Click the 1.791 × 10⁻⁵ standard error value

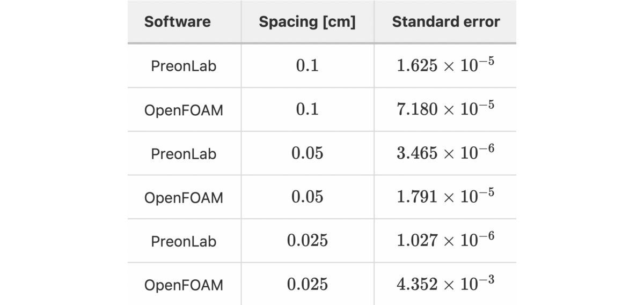[x=445, y=197]
